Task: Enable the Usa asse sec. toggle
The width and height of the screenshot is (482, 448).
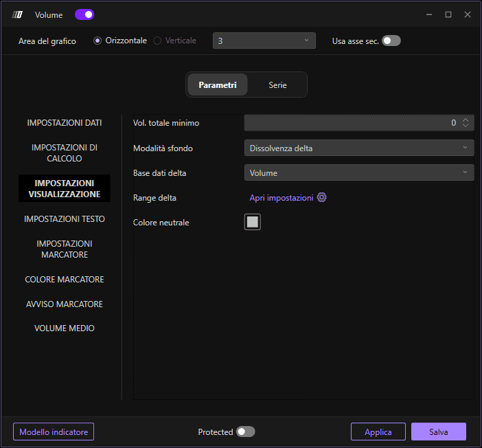Action: tap(391, 41)
